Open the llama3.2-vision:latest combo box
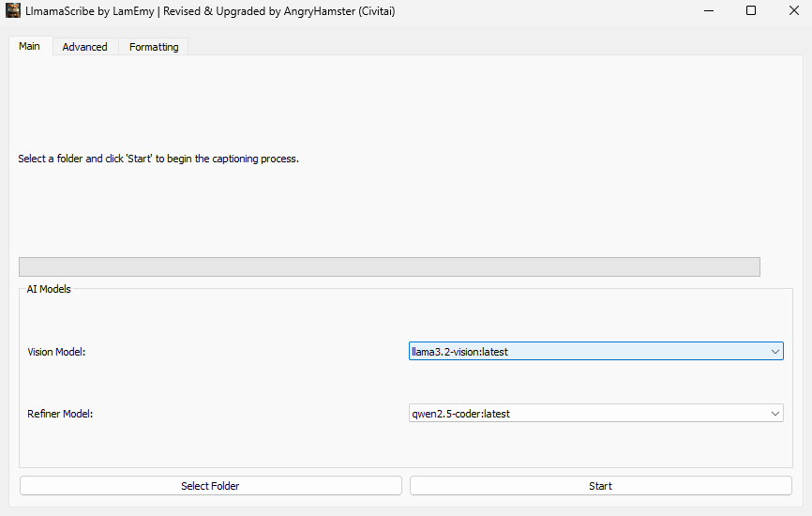 click(x=586, y=352)
